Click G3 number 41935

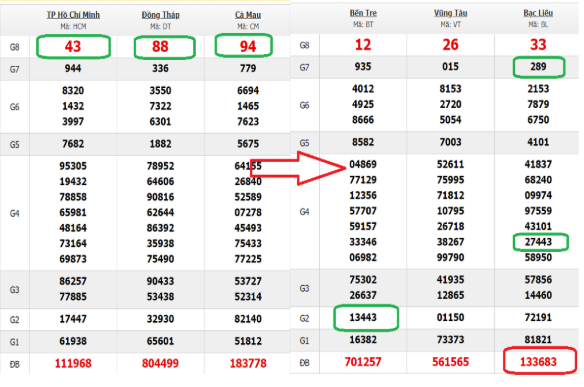tap(451, 280)
